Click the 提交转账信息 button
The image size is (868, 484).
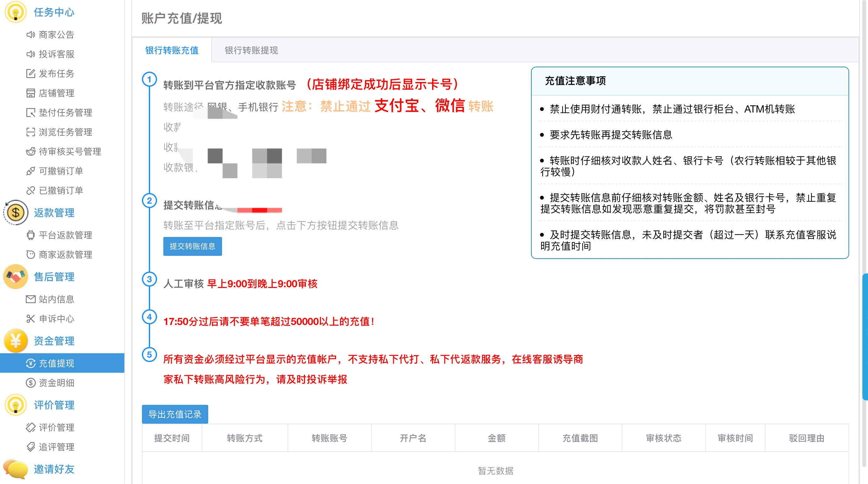coord(193,246)
